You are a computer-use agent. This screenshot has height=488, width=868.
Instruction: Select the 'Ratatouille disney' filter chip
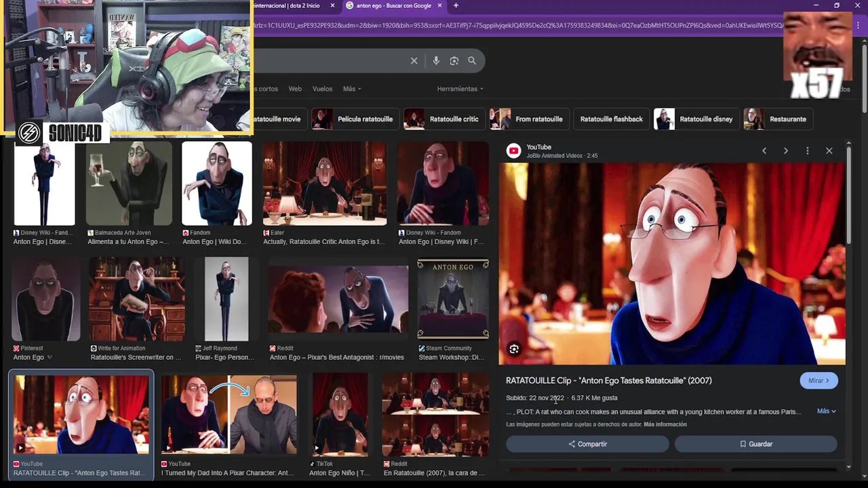pyautogui.click(x=696, y=119)
